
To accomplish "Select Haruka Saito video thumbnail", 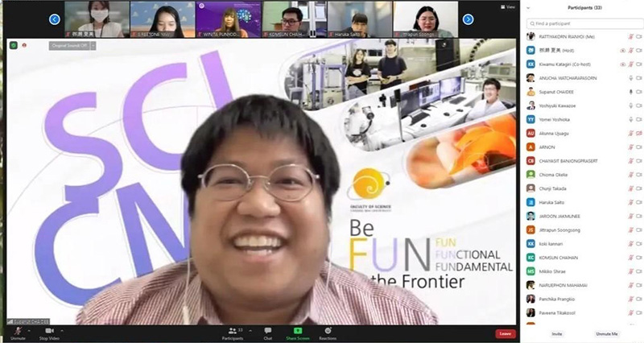I will 360,19.
